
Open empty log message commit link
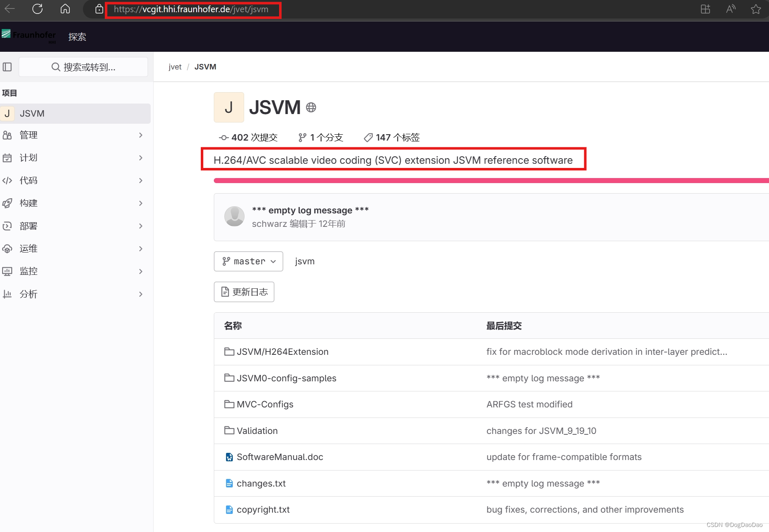pyautogui.click(x=310, y=210)
